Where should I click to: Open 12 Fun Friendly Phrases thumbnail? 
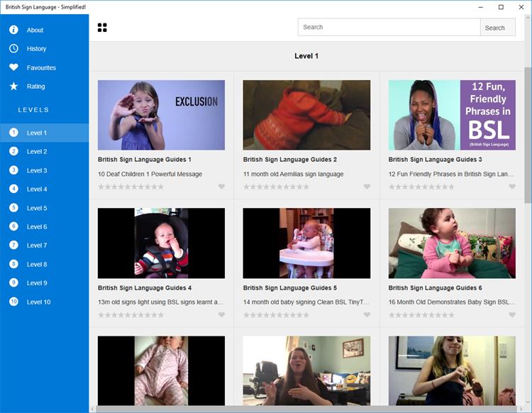tap(452, 115)
